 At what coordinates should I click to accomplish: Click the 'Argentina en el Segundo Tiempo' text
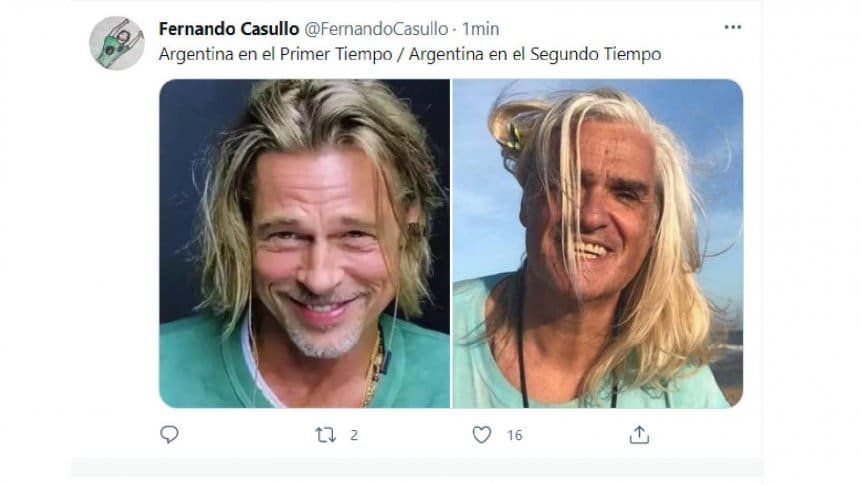[535, 54]
